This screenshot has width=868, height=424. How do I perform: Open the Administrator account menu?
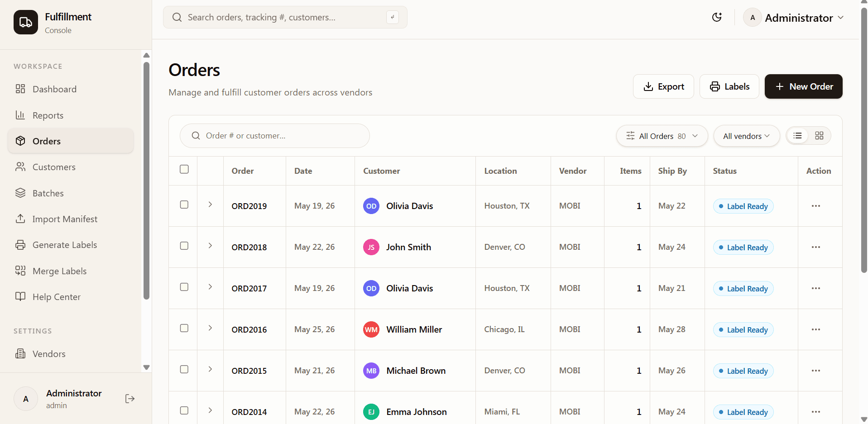(794, 18)
